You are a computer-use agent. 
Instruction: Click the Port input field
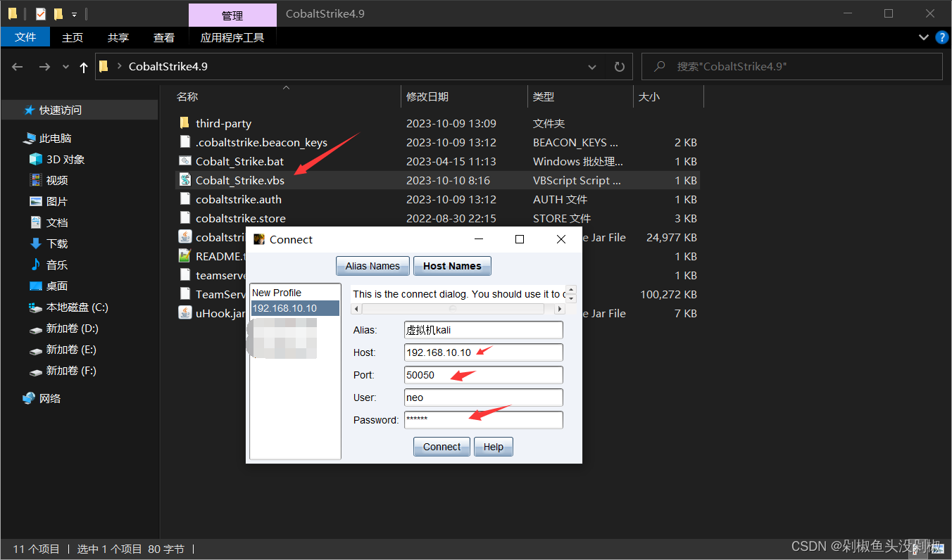point(484,375)
